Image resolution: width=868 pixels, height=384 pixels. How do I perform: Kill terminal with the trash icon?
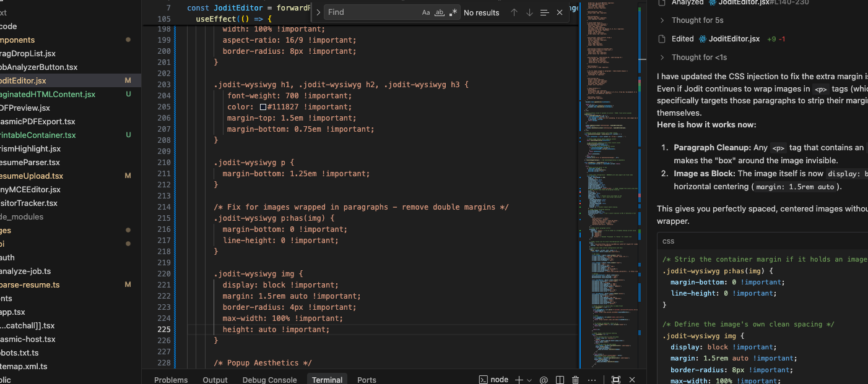[x=576, y=380]
